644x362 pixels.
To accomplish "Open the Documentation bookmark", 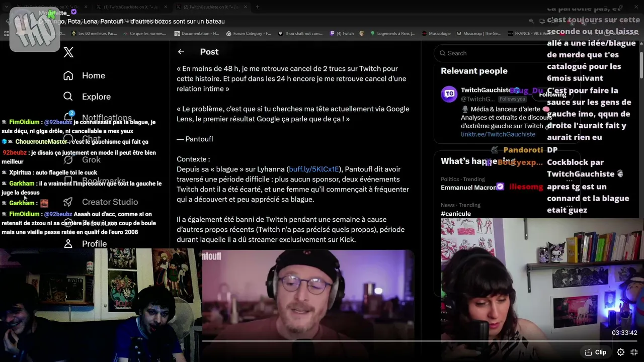I will point(196,33).
